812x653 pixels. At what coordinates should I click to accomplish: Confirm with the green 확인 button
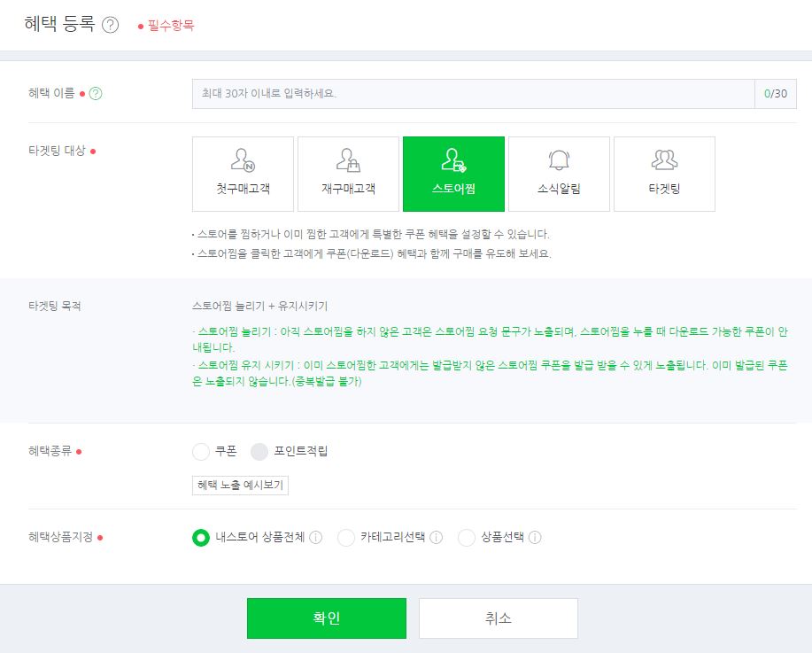327,618
